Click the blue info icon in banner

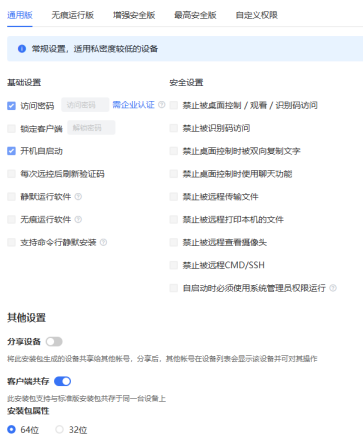pyautogui.click(x=22, y=49)
